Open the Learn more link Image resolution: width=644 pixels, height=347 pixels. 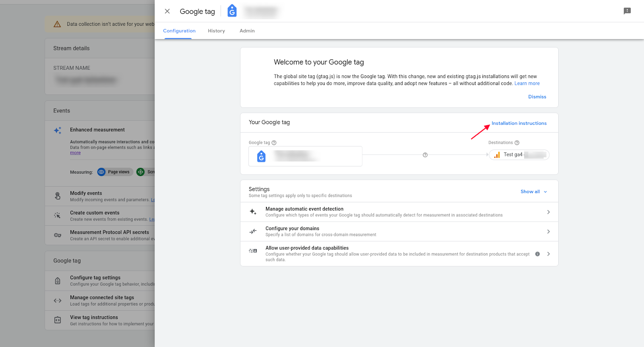click(527, 83)
